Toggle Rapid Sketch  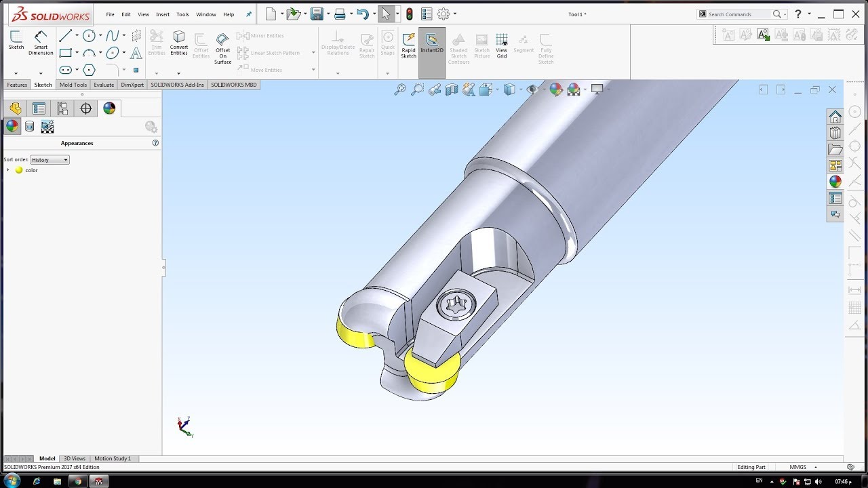[408, 45]
